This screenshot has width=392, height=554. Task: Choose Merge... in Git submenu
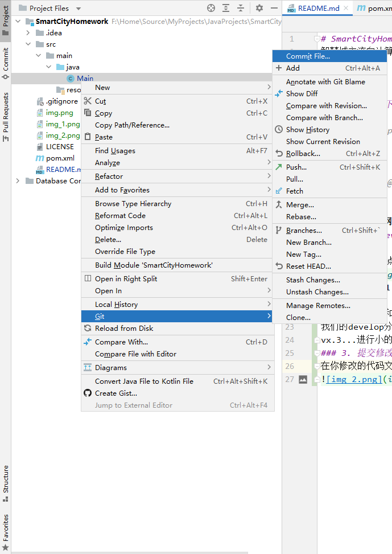pos(329,205)
